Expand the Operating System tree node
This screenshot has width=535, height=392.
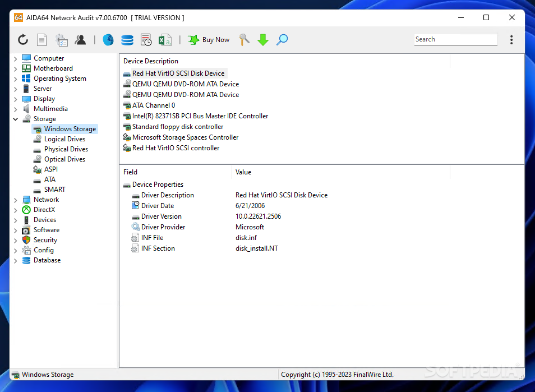click(15, 79)
